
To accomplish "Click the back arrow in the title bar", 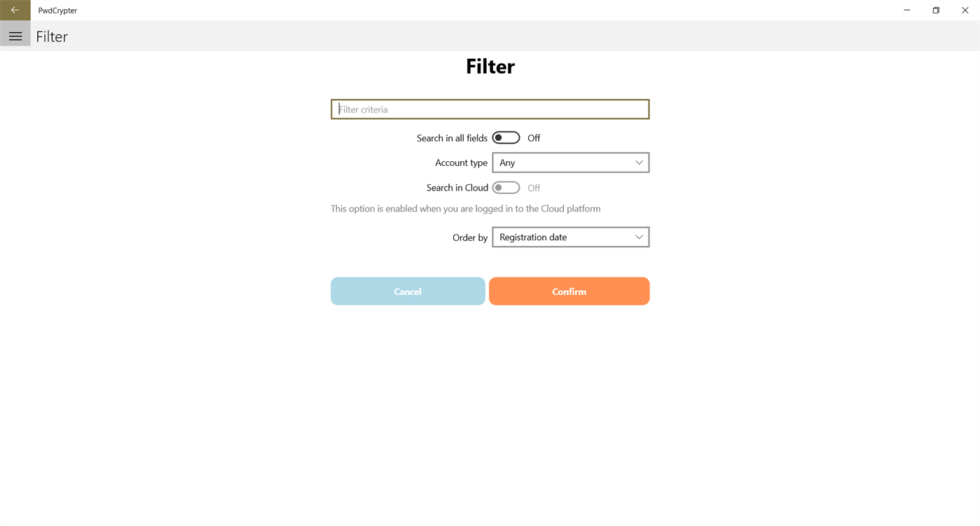I will pyautogui.click(x=14, y=10).
